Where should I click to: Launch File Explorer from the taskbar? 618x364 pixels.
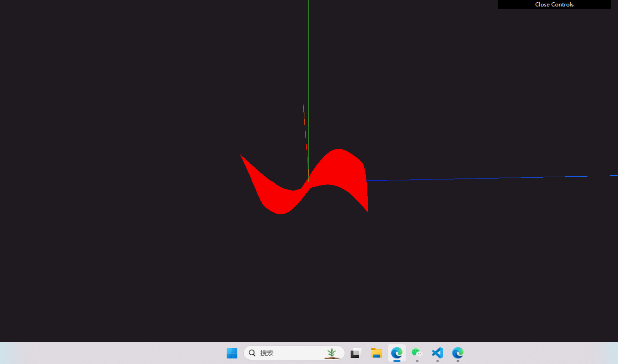376,353
